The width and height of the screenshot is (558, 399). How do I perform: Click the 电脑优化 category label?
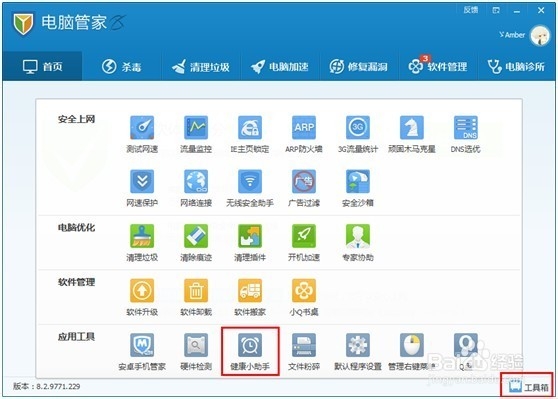(76, 228)
